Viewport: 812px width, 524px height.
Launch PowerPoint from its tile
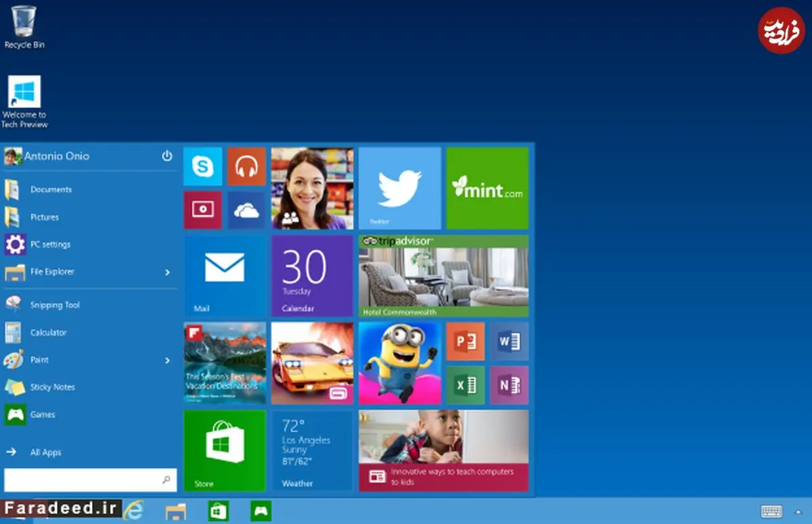coord(466,341)
